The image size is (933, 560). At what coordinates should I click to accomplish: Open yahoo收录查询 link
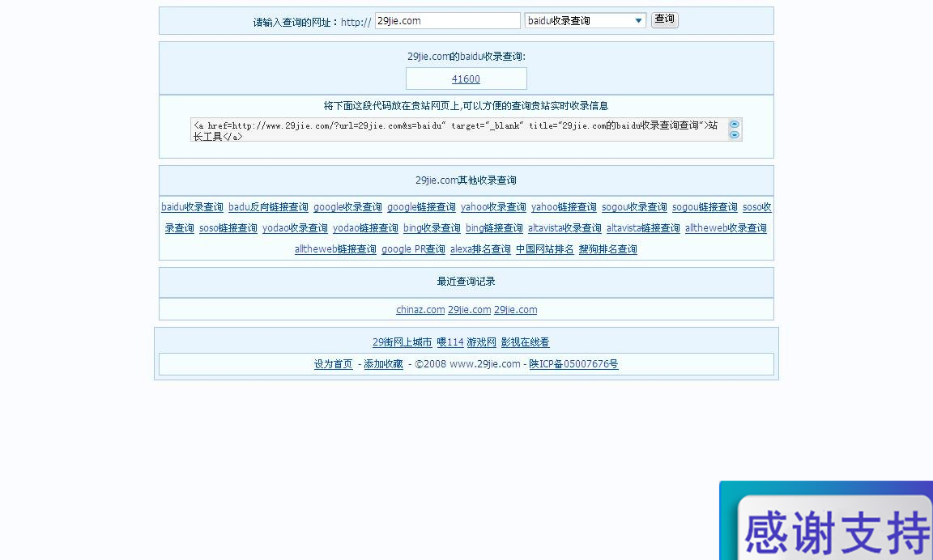click(x=493, y=207)
